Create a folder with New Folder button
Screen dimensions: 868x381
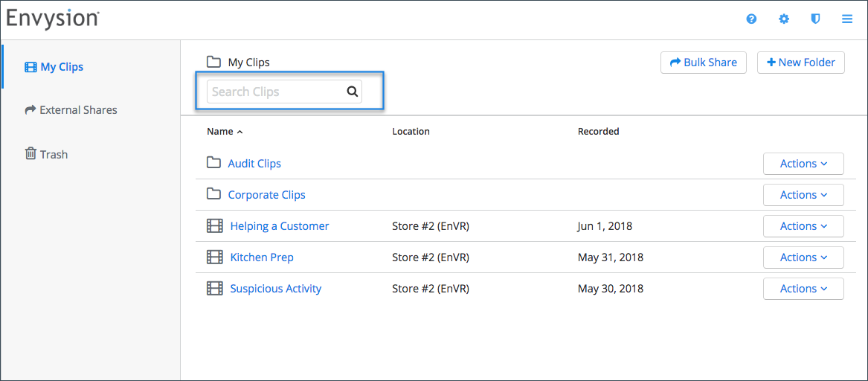pos(800,63)
